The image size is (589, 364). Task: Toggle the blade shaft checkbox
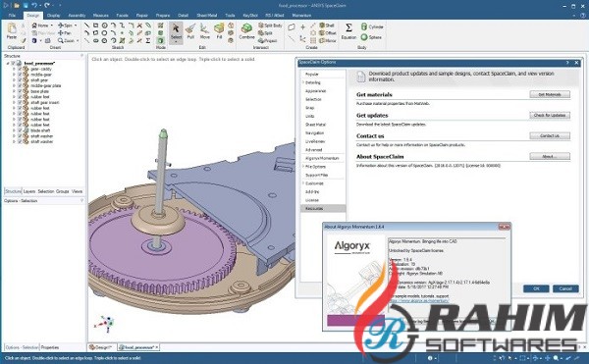click(20, 130)
